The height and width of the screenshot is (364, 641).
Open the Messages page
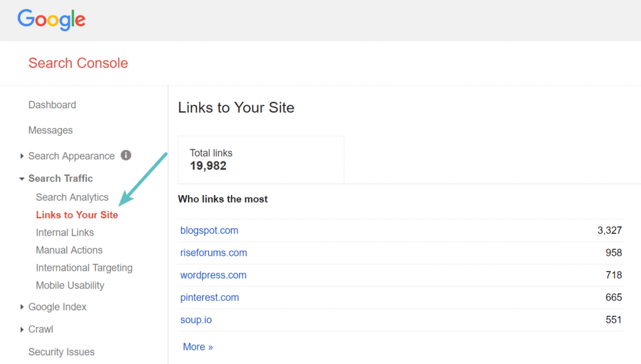pyautogui.click(x=50, y=130)
